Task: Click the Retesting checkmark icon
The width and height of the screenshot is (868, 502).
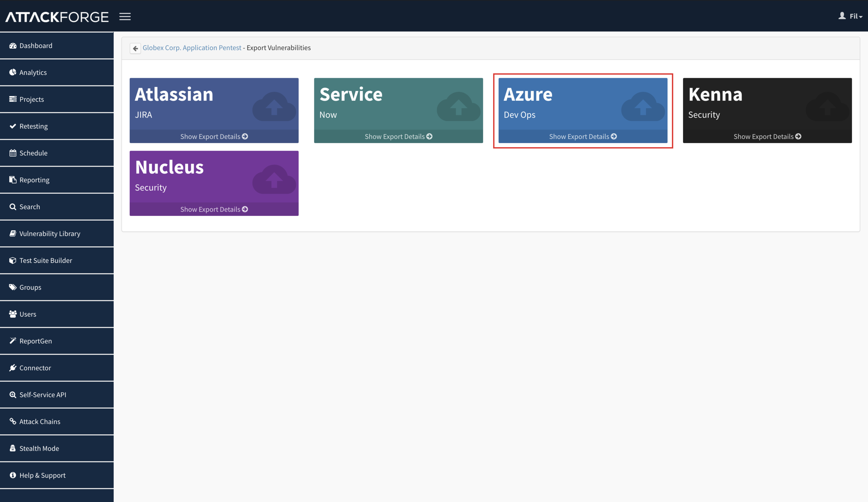Action: [x=13, y=126]
